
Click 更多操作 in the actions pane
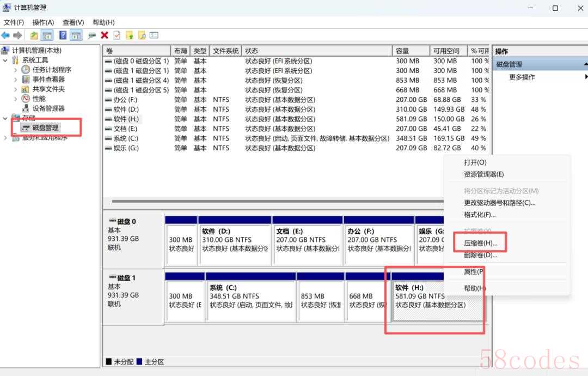(x=522, y=77)
